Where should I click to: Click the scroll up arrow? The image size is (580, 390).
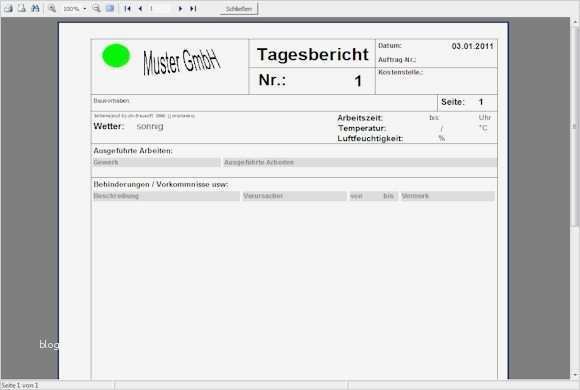575,22
